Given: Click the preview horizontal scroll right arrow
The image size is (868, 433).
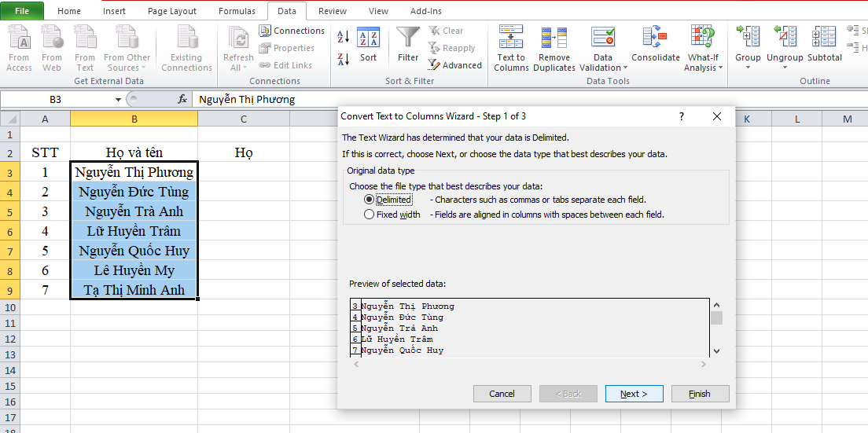Looking at the screenshot, I should pyautogui.click(x=704, y=365).
